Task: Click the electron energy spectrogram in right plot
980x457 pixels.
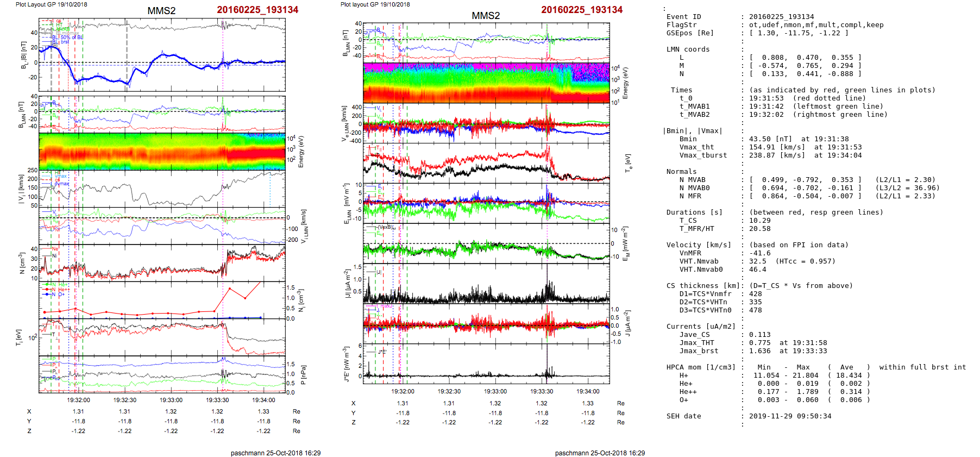Action: click(486, 83)
